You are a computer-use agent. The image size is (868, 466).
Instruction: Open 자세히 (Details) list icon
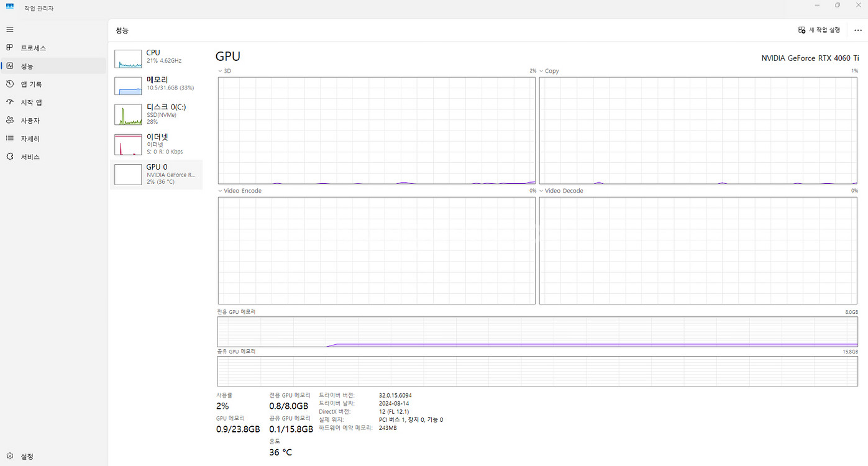coord(9,139)
